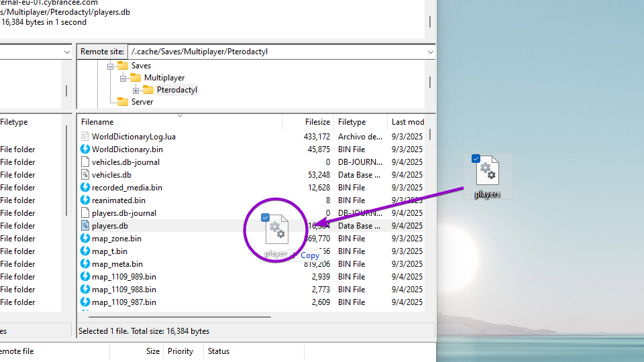This screenshot has height=362, width=644.
Task: Select the players file icon on the desktop
Action: coord(488,170)
